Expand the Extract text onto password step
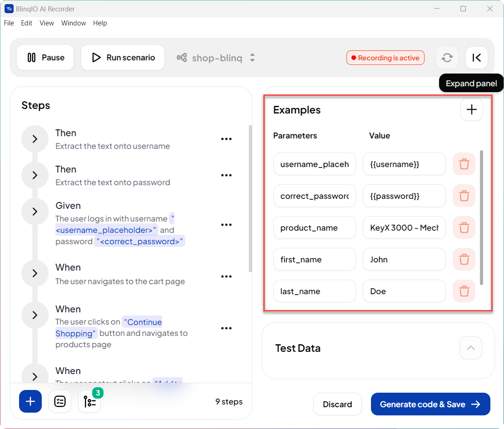 pos(35,175)
